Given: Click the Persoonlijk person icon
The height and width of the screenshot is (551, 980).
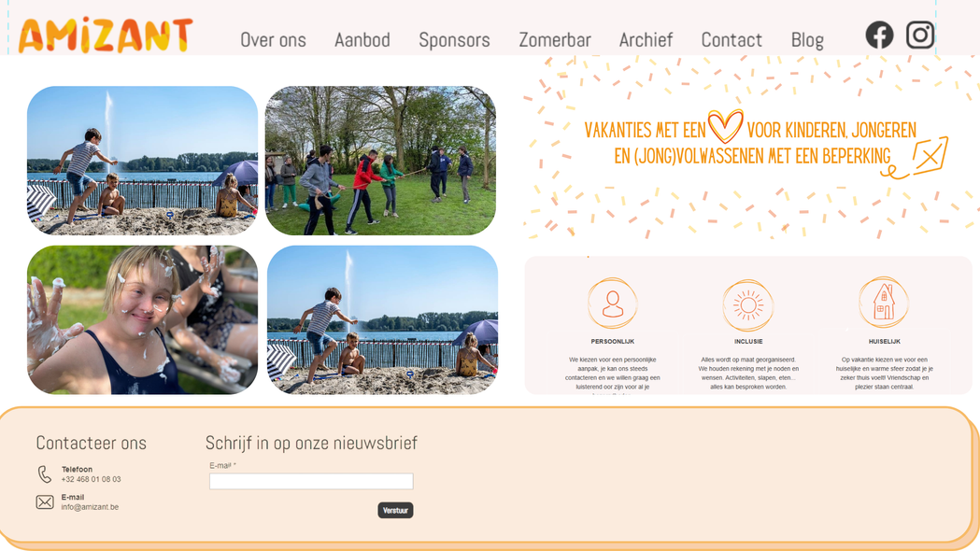Looking at the screenshot, I should [613, 304].
